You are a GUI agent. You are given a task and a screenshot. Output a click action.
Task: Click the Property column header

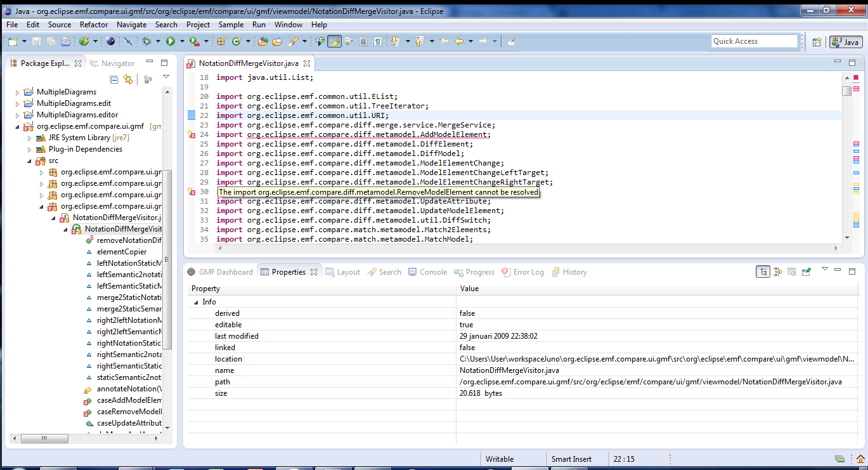tap(321, 289)
